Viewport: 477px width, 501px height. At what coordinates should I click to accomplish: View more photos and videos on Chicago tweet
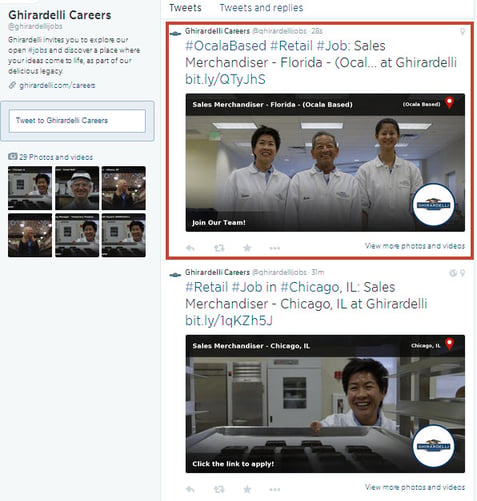click(415, 487)
